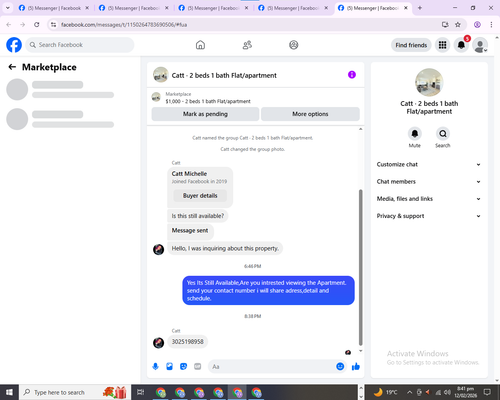Screen dimensions: 500x400
Task: Send a thumbs-up like
Action: (x=356, y=367)
